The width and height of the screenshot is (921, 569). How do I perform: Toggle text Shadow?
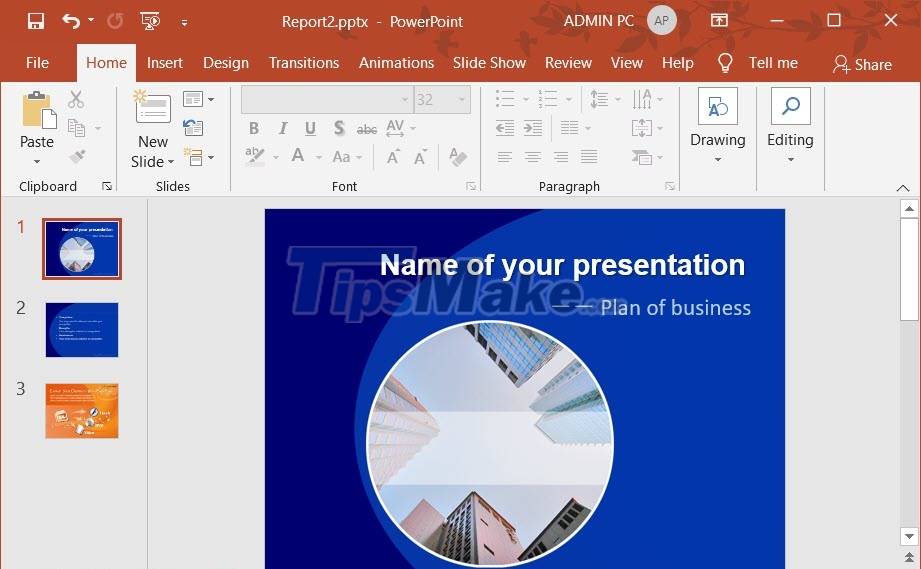tap(339, 128)
